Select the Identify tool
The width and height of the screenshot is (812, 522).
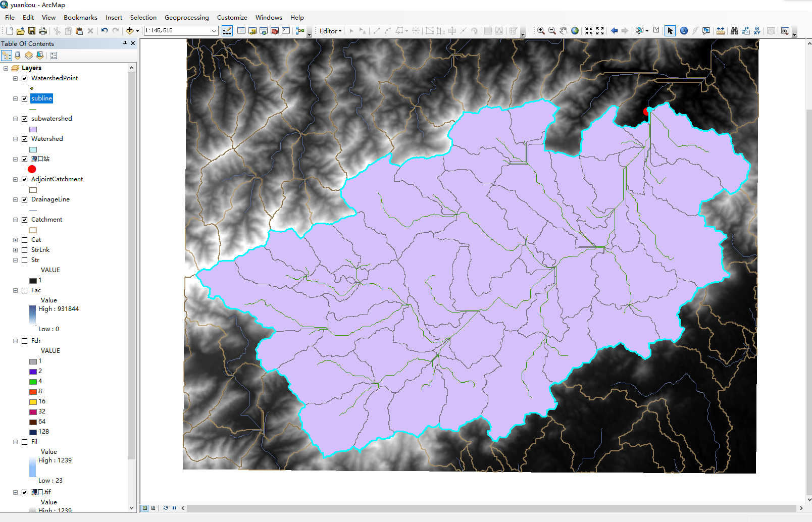tap(684, 30)
